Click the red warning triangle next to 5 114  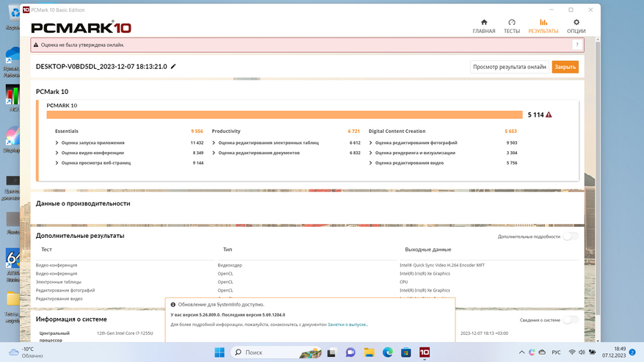tap(549, 115)
